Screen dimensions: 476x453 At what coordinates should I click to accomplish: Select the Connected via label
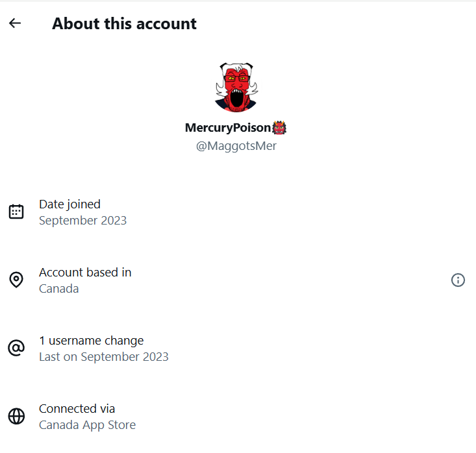click(x=77, y=408)
